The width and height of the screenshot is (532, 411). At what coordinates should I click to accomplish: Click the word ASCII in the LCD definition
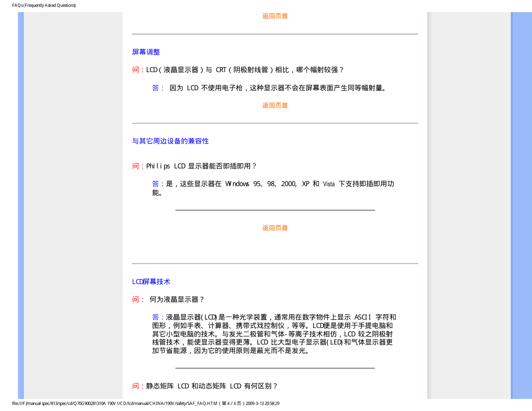[x=362, y=318]
